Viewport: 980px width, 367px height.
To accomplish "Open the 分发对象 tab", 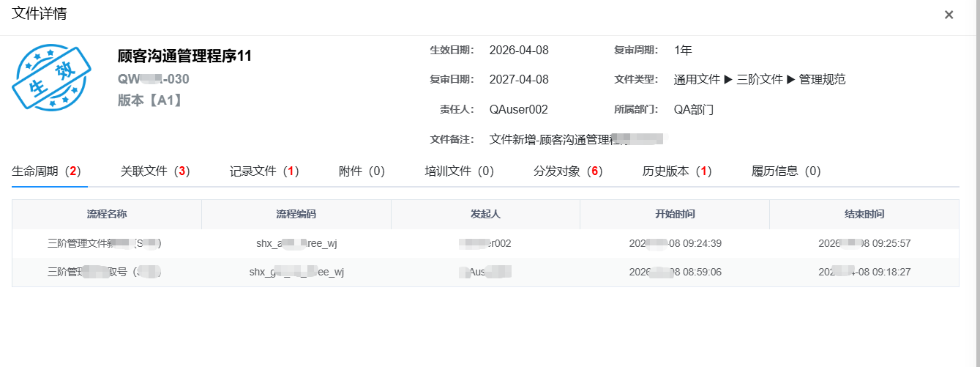I will (x=568, y=171).
